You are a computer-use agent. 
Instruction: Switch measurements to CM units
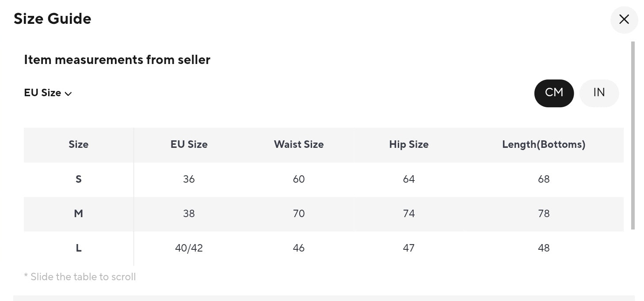(x=554, y=93)
